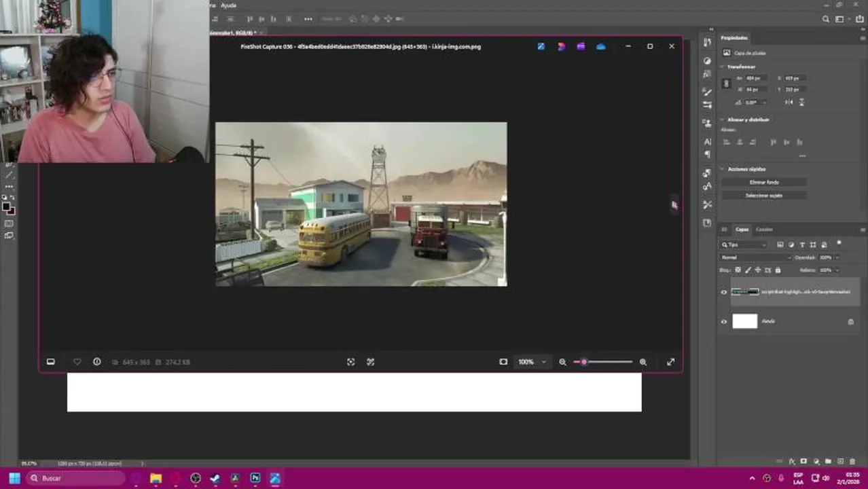This screenshot has height=489, width=868.
Task: Open the Photos zoom percentage dropdown
Action: coord(532,362)
